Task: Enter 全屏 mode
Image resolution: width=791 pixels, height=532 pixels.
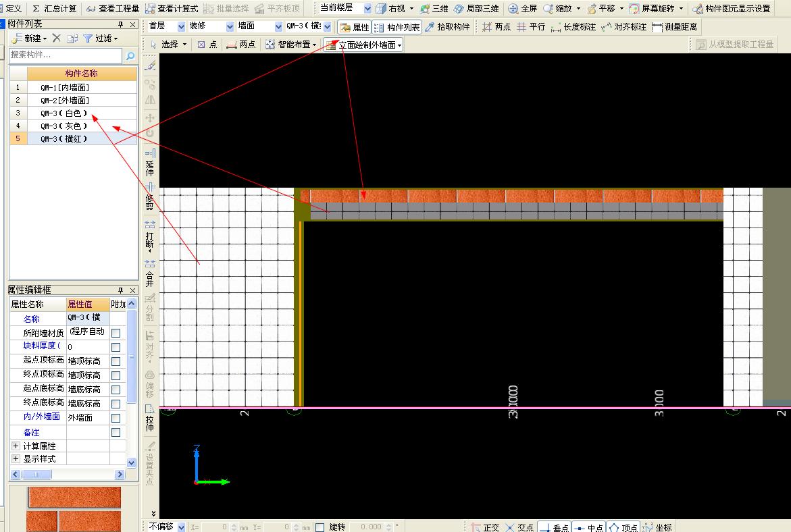Action: 523,9
